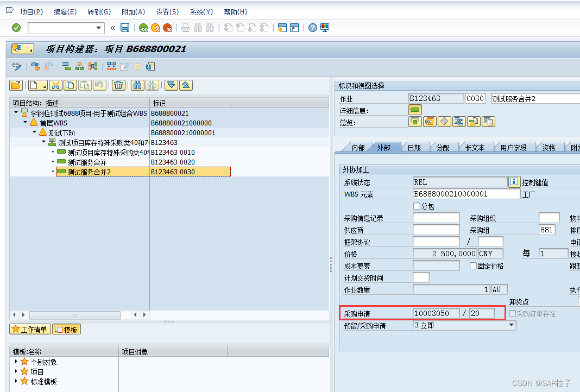
Task: Click the 工作清单 button
Action: (x=30, y=330)
